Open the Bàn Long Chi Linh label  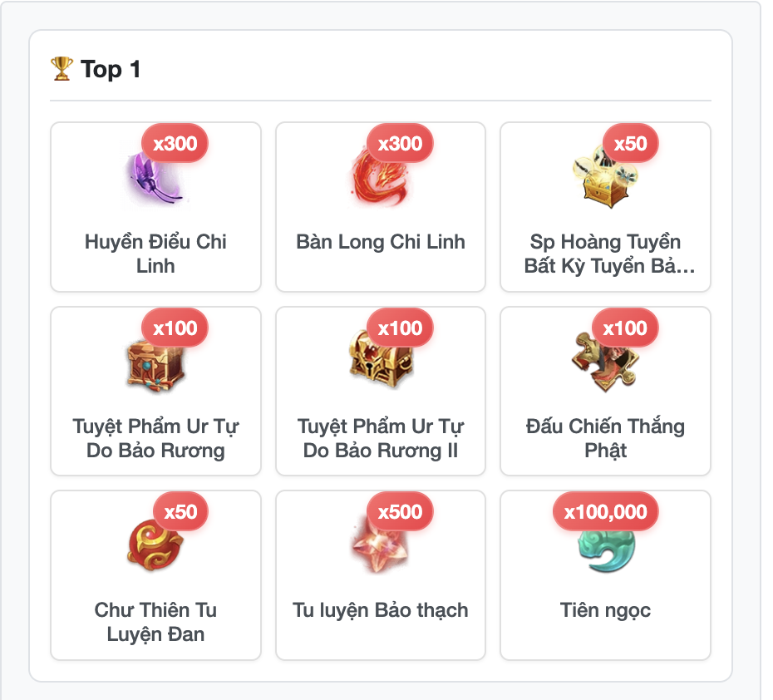click(x=381, y=242)
